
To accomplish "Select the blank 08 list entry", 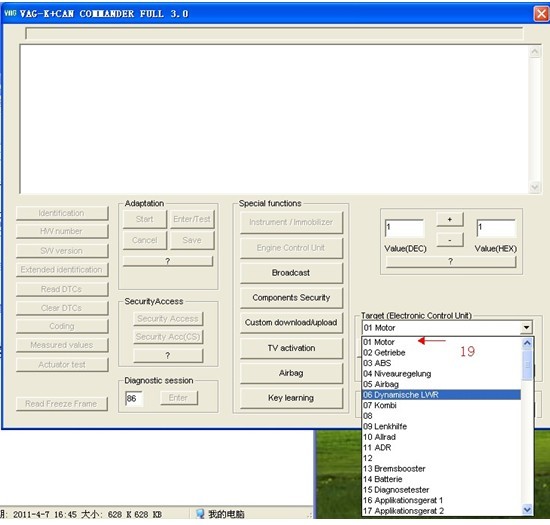I will click(x=442, y=416).
